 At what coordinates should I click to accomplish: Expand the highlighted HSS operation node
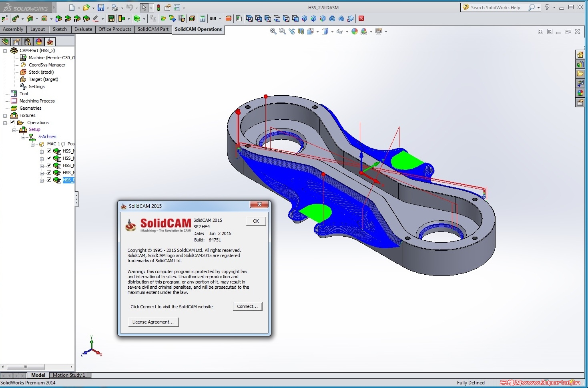pos(42,181)
